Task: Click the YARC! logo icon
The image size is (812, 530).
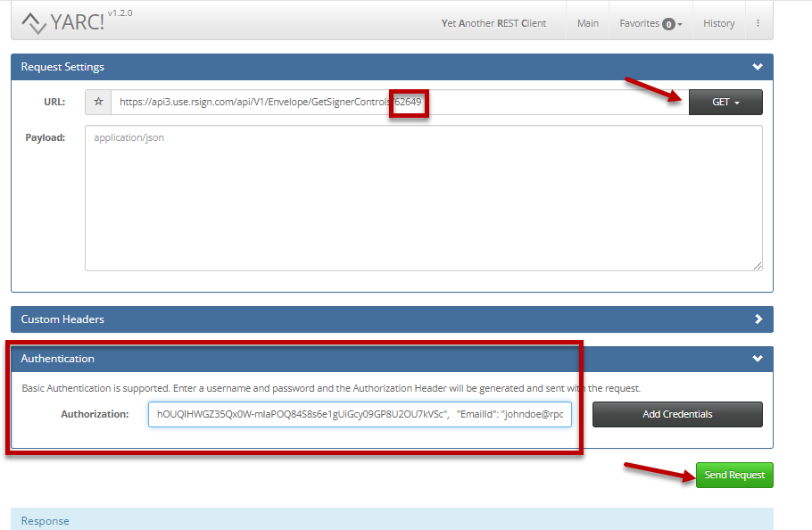Action: [36, 21]
